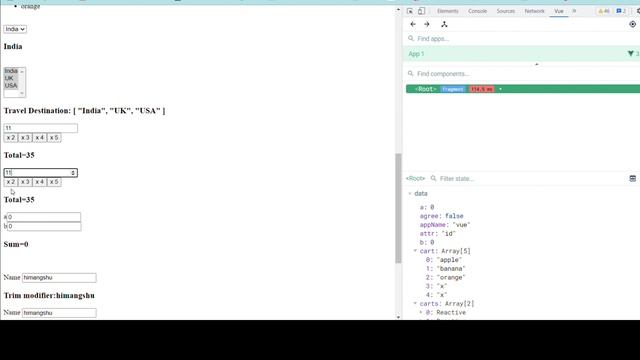Click x 5 button under first input
The height and width of the screenshot is (360, 640).
pyautogui.click(x=54, y=138)
